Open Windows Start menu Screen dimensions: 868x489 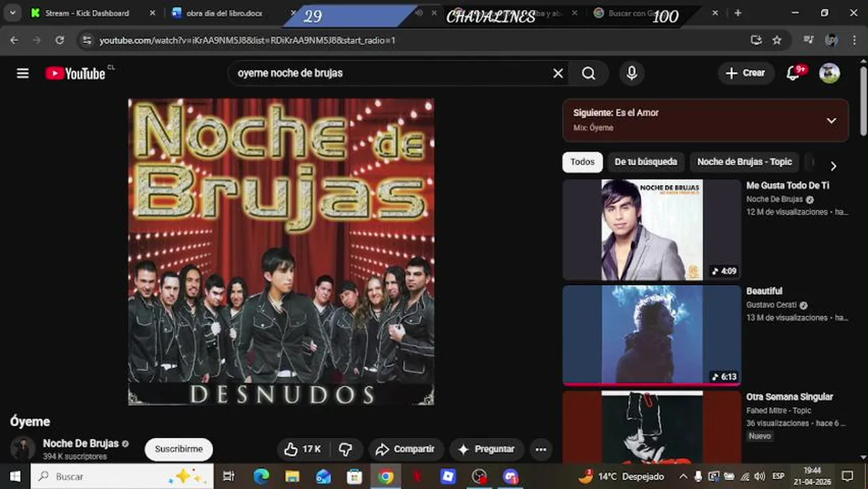pyautogui.click(x=15, y=476)
